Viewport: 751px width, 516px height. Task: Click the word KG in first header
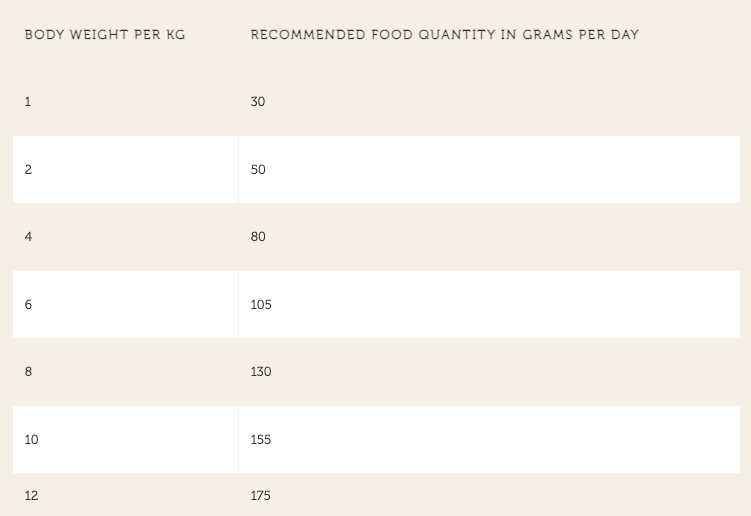(175, 35)
